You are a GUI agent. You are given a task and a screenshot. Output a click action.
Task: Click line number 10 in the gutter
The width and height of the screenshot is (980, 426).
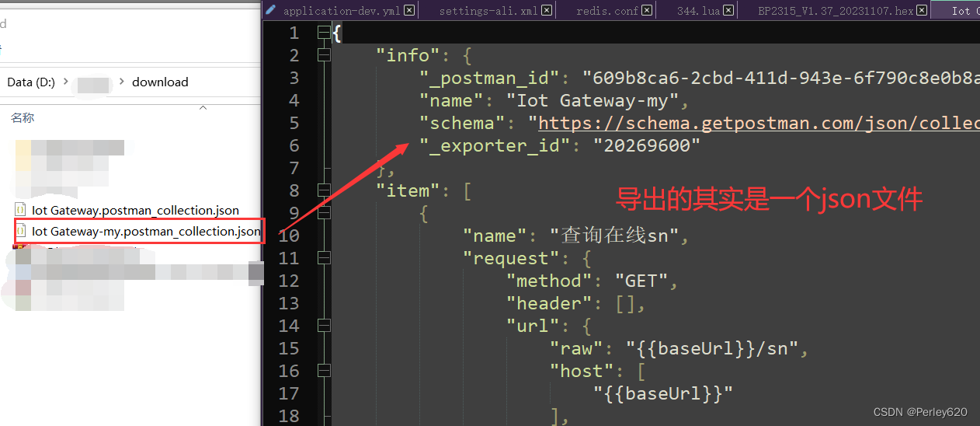point(288,236)
